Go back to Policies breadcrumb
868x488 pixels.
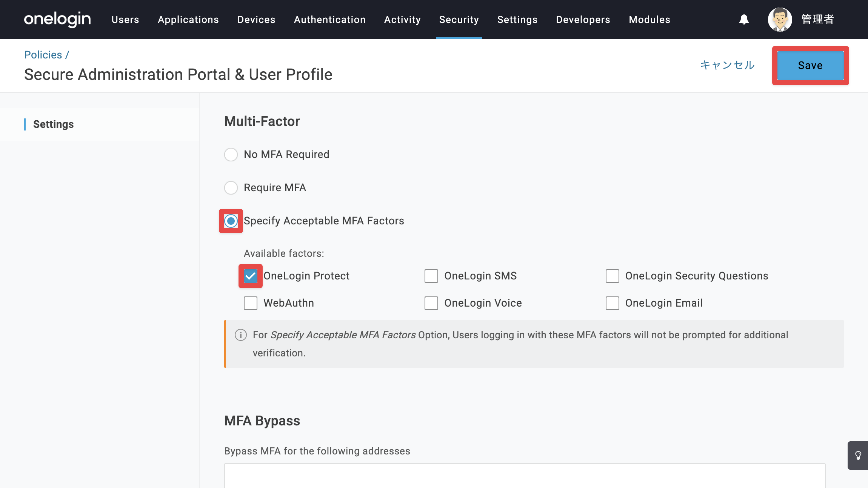pos(43,55)
